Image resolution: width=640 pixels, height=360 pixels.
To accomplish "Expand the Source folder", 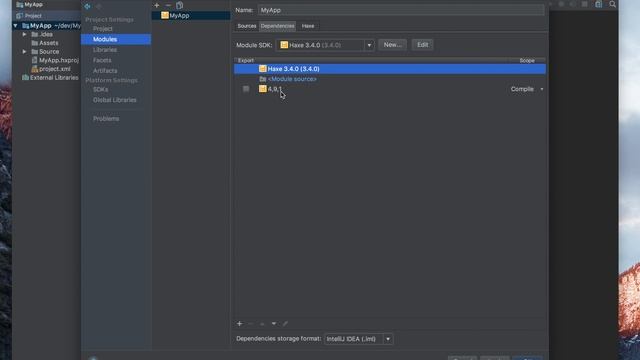I will point(24,52).
